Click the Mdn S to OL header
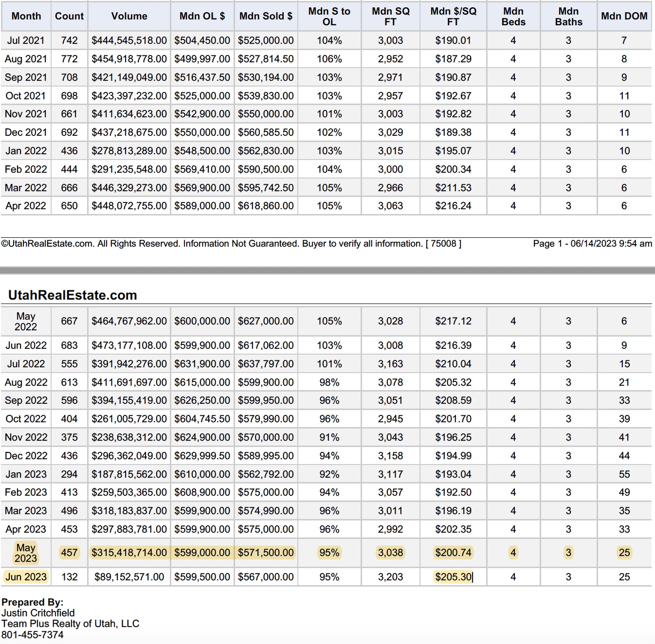 pos(329,17)
